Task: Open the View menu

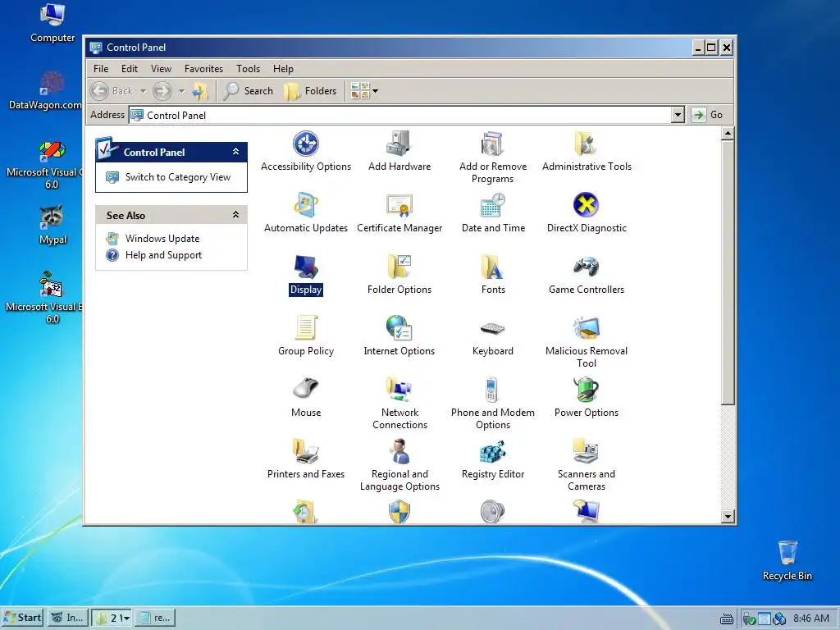Action: 161,69
